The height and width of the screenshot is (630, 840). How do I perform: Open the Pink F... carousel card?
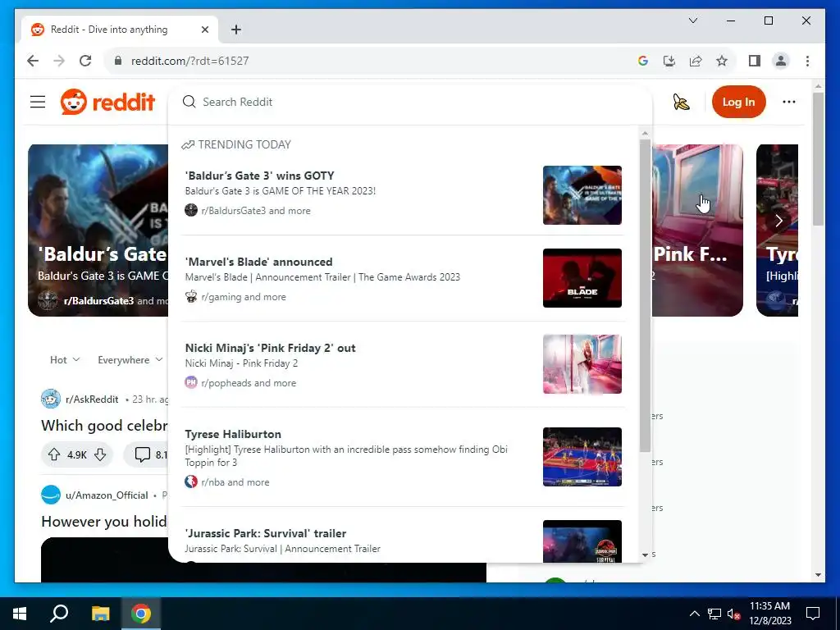coord(697,231)
